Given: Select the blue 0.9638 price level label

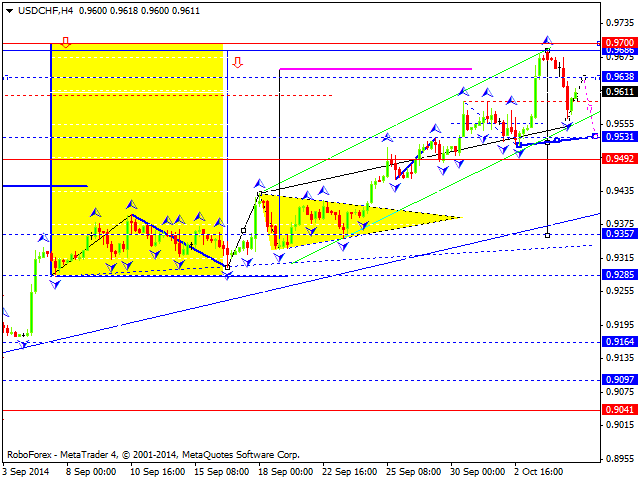Looking at the screenshot, I should 620,76.
